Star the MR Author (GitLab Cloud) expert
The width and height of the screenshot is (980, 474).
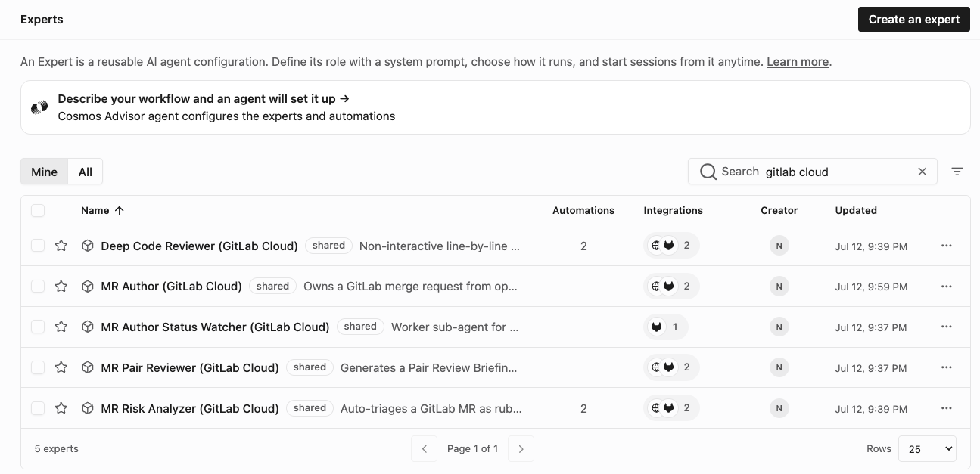coord(61,287)
